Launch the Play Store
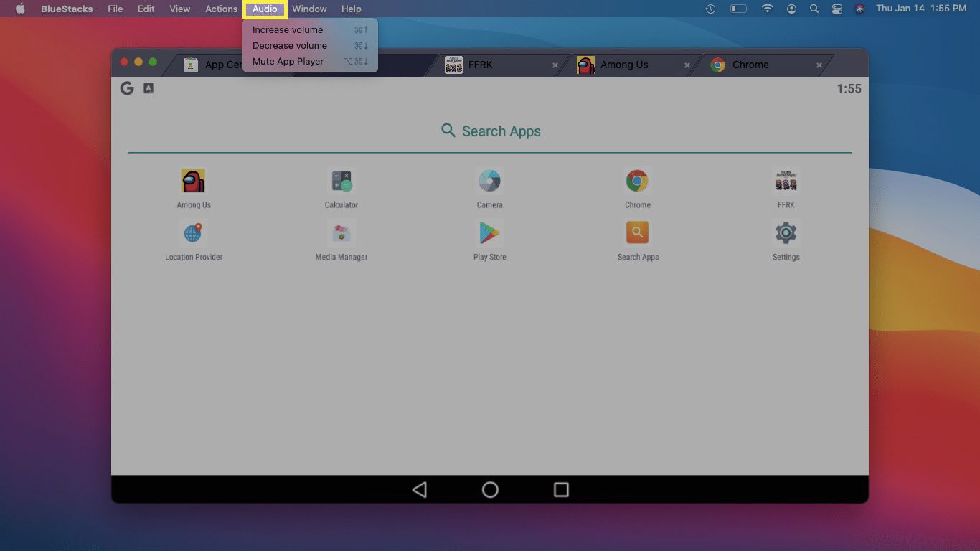The image size is (980, 551). pyautogui.click(x=489, y=233)
